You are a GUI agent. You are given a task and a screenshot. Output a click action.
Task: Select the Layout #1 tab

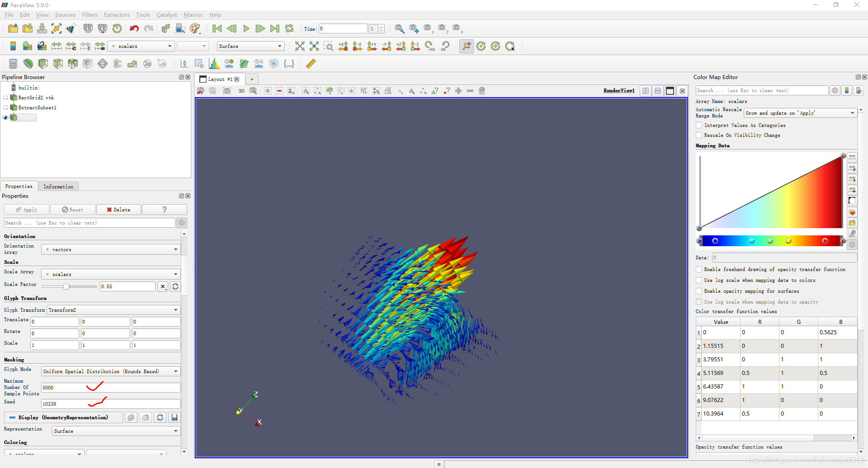point(220,79)
